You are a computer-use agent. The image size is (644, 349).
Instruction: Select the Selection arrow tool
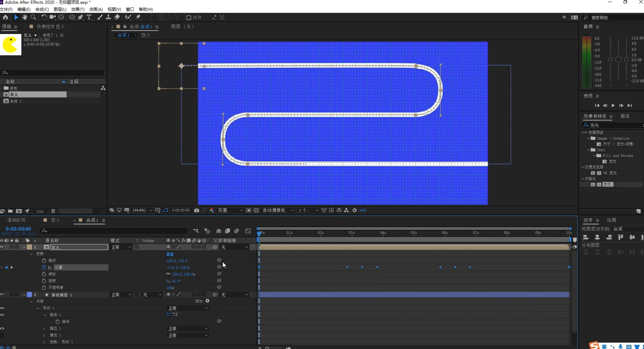pyautogui.click(x=16, y=17)
